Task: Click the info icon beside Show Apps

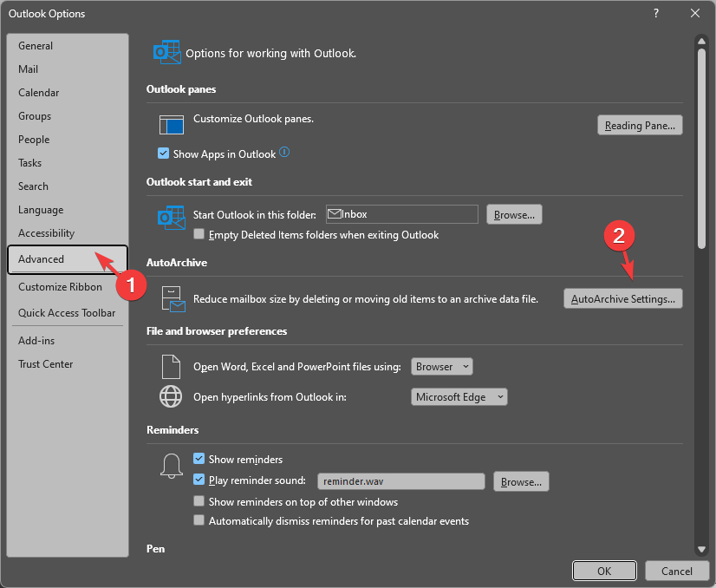Action: pos(284,154)
